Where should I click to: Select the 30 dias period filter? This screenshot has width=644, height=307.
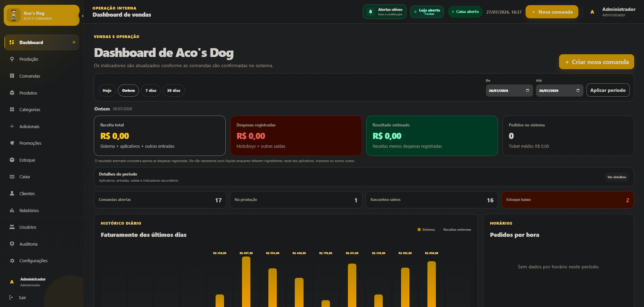[174, 91]
